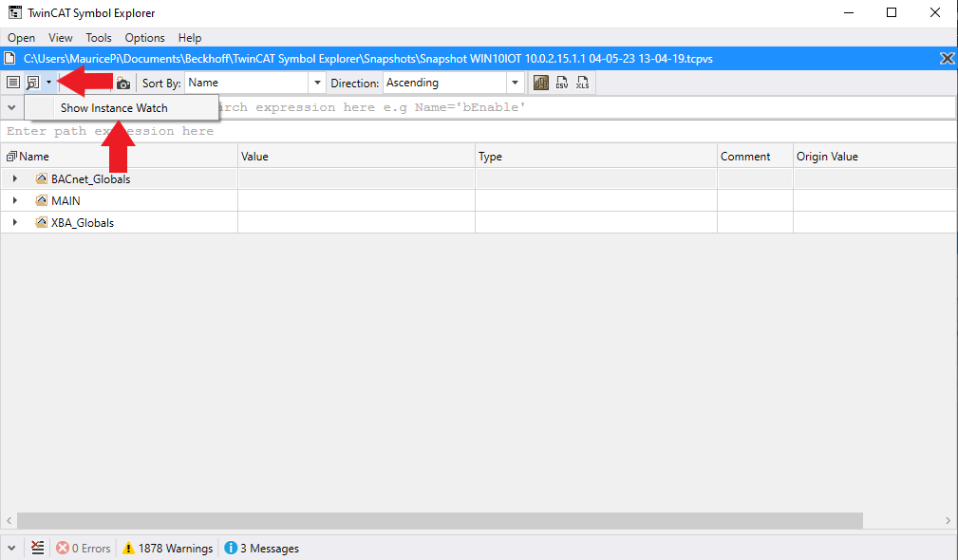Expand the XBA_Globals tree node
958x560 pixels.
(14, 222)
